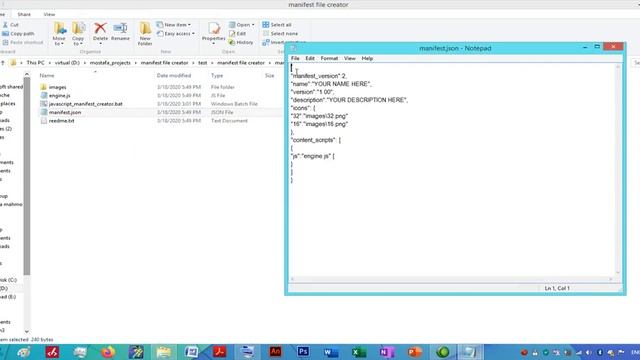640x360 pixels.
Task: Open the View ribbon tab in Explorer
Action: [x=49, y=14]
